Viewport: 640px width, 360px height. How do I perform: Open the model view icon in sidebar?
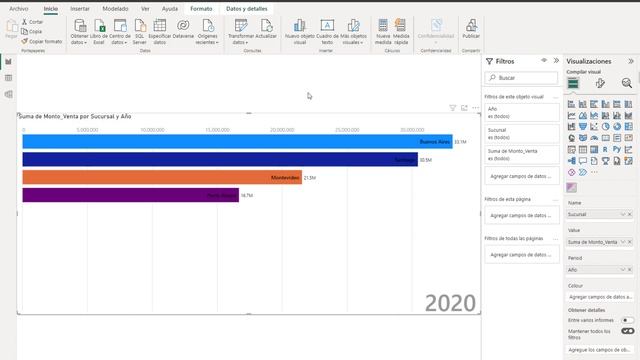[x=8, y=94]
